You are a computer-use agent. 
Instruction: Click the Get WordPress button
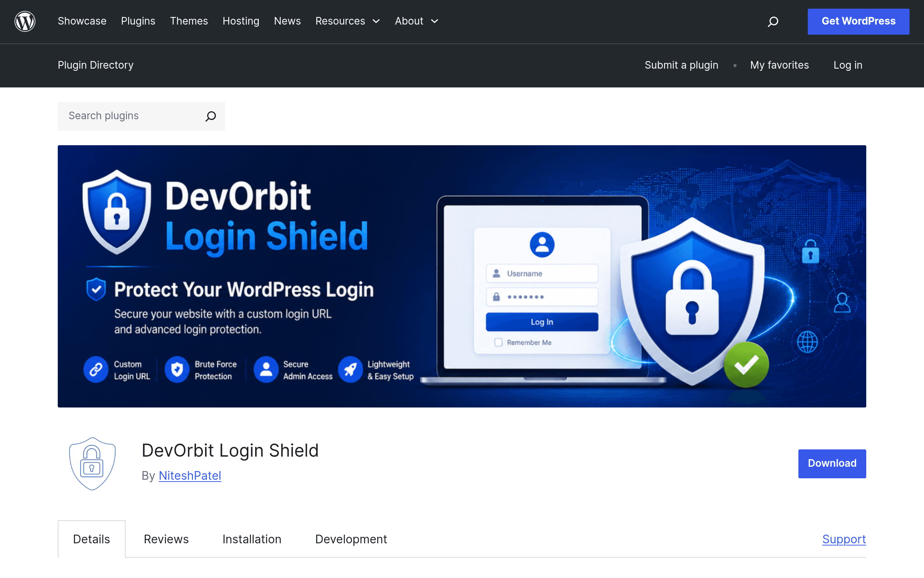pos(858,21)
